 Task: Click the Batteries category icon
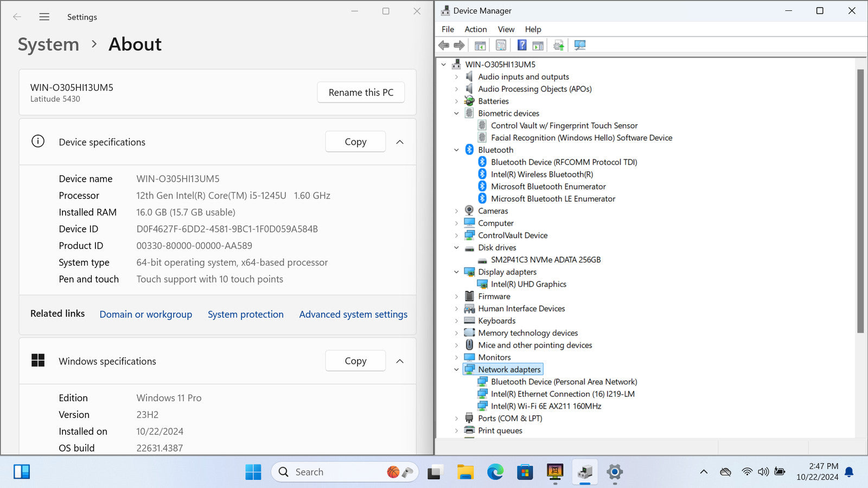[469, 101]
